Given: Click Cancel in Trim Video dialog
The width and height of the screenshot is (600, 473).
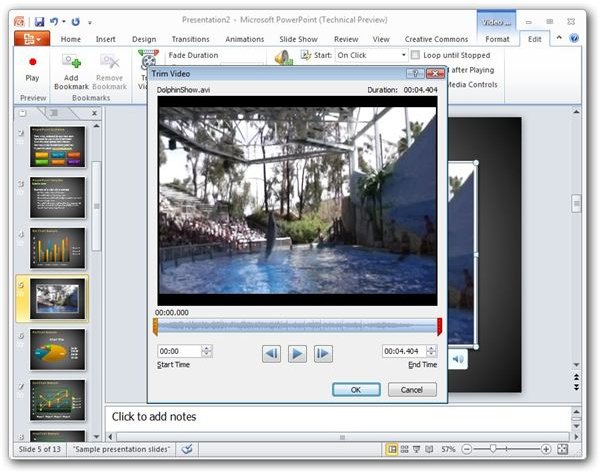Looking at the screenshot, I should click(412, 390).
